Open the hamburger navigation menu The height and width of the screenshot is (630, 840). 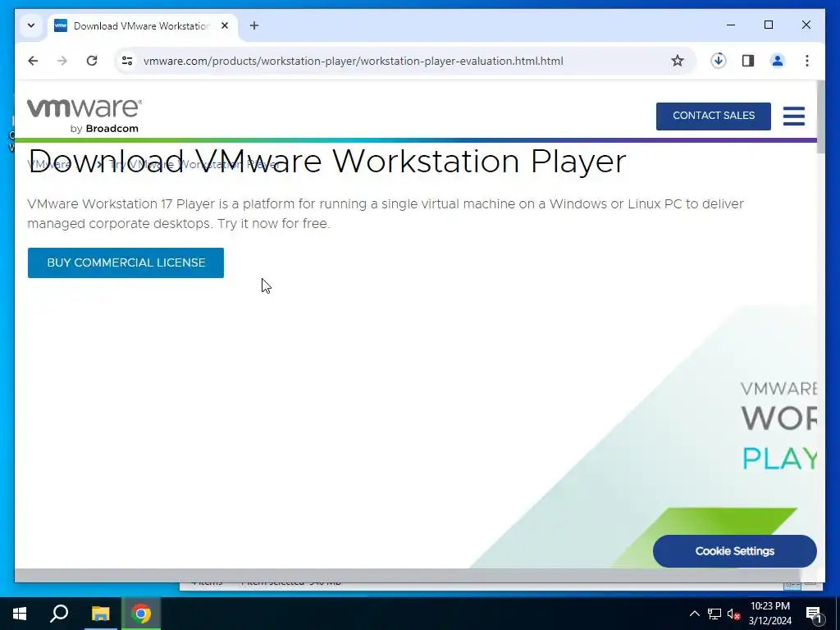pos(793,116)
